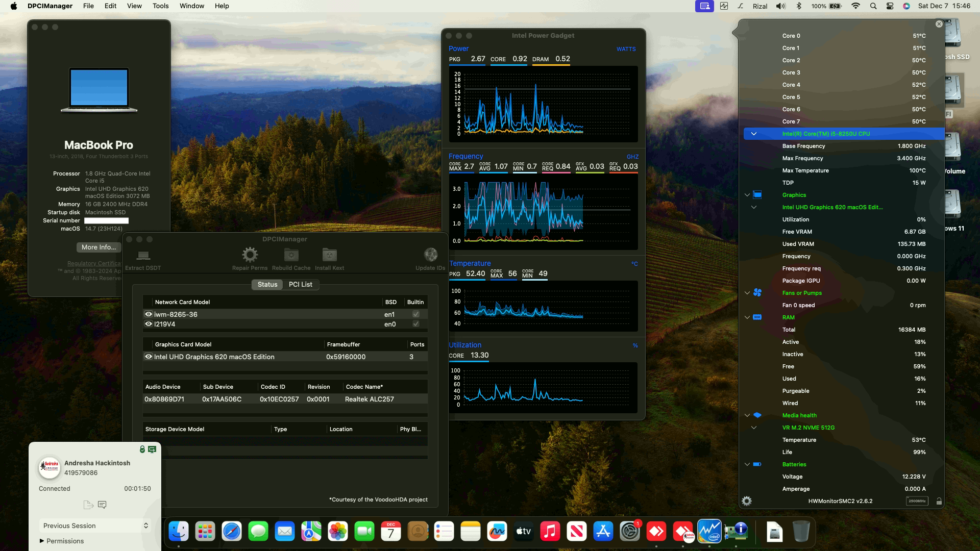Collapse the Intel Core i5-8250U CPU group
The image size is (980, 551).
[753, 134]
